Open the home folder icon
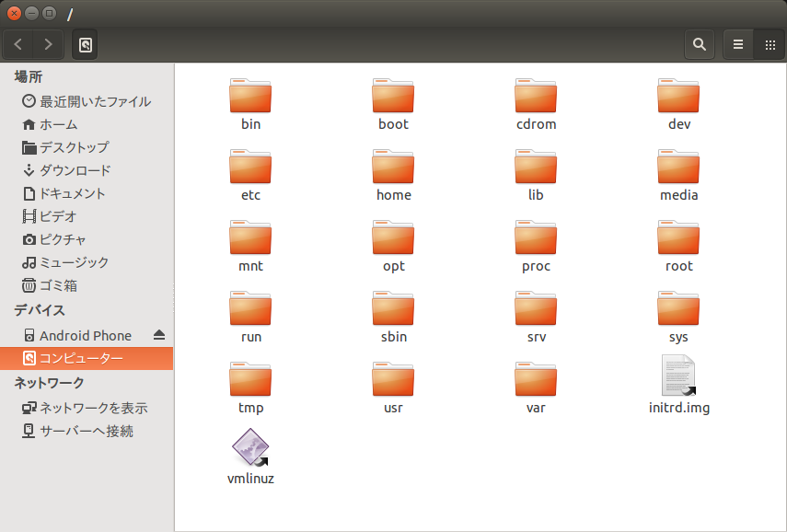 click(393, 167)
